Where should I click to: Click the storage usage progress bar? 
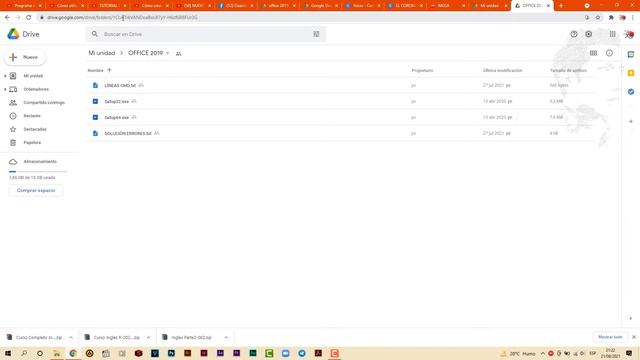click(x=38, y=172)
